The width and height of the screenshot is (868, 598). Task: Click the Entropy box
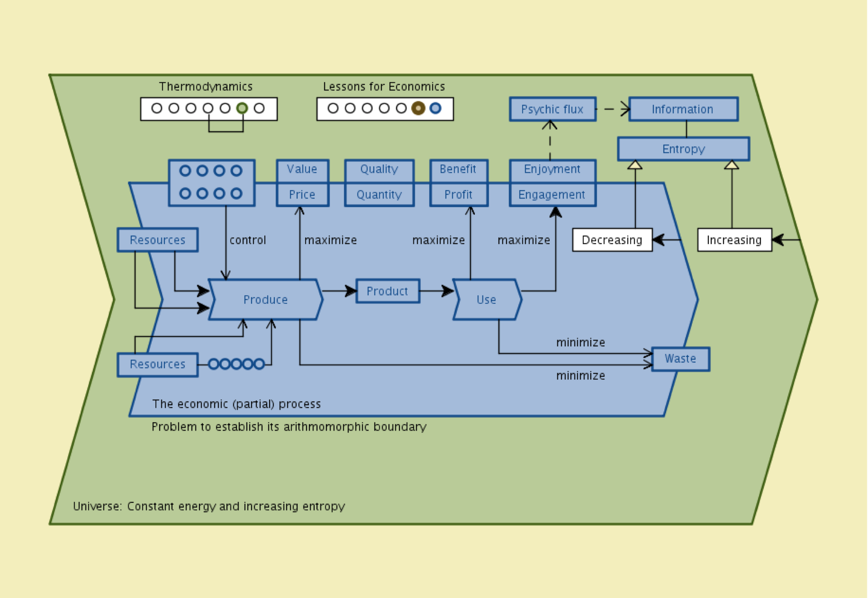[x=683, y=149]
